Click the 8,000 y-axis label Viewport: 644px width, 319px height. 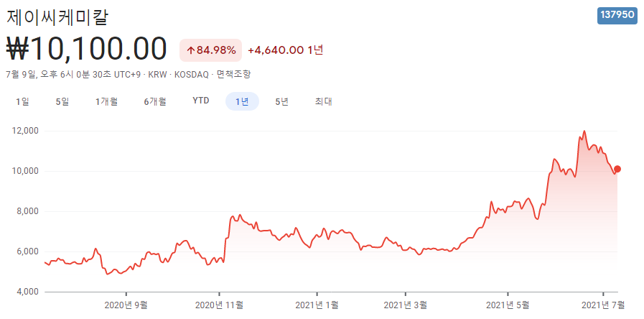pos(27,211)
